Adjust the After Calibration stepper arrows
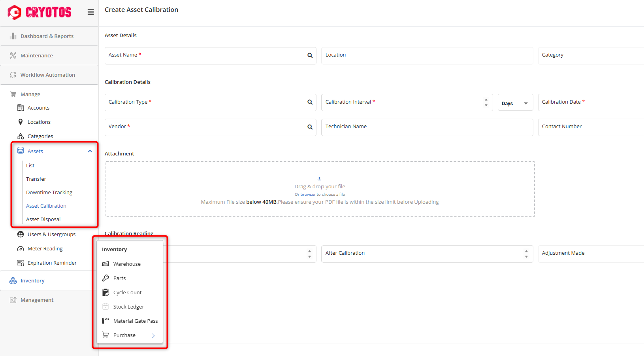The width and height of the screenshot is (644, 356). click(x=526, y=254)
